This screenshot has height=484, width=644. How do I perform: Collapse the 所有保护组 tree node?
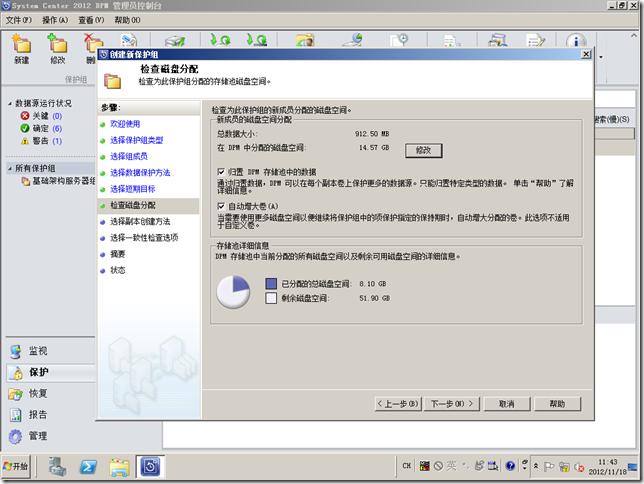[10, 168]
